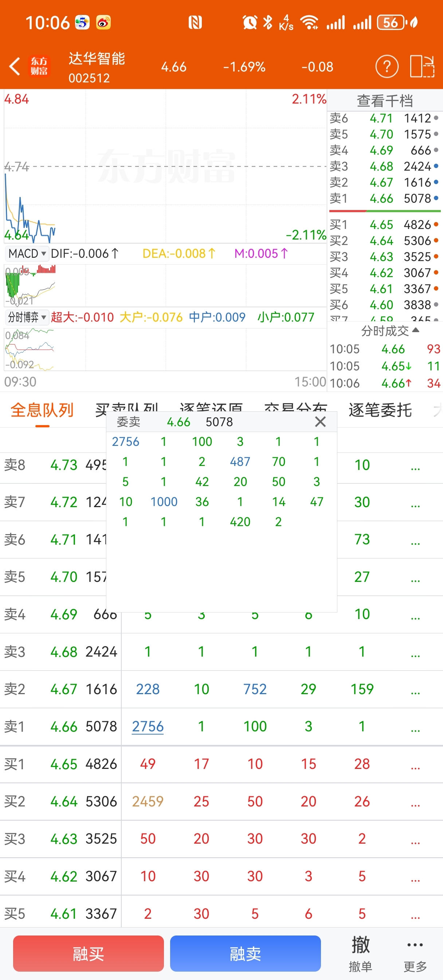Check the battery 56 indicator
The height and width of the screenshot is (980, 443).
coord(392,23)
